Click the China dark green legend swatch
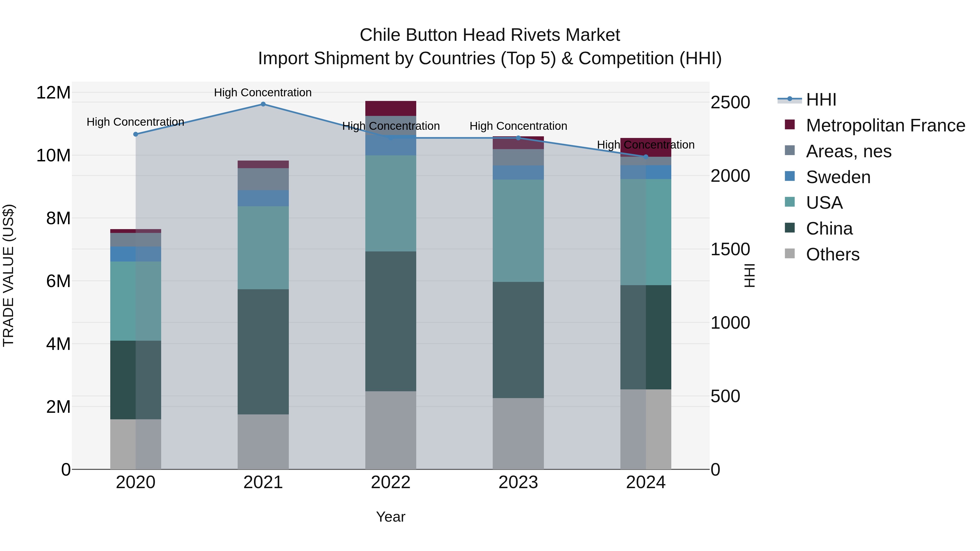 pyautogui.click(x=790, y=227)
